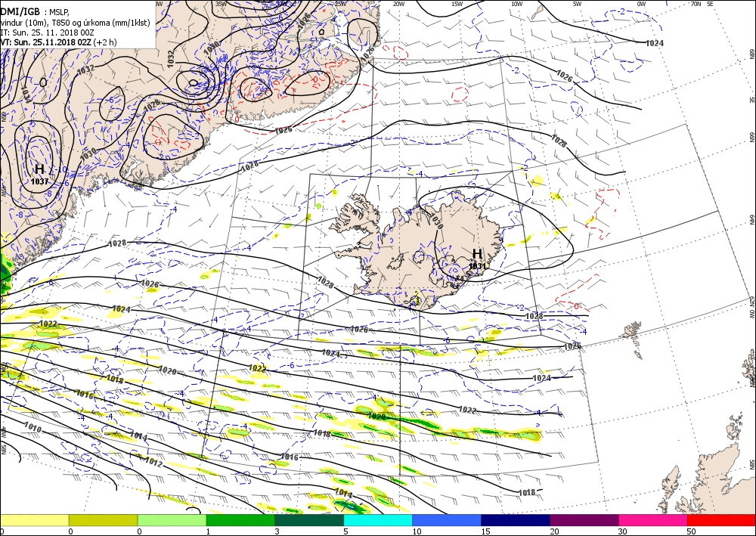Click the H high-pressure marker over Iceland
This screenshot has height=536, width=756.
[477, 253]
